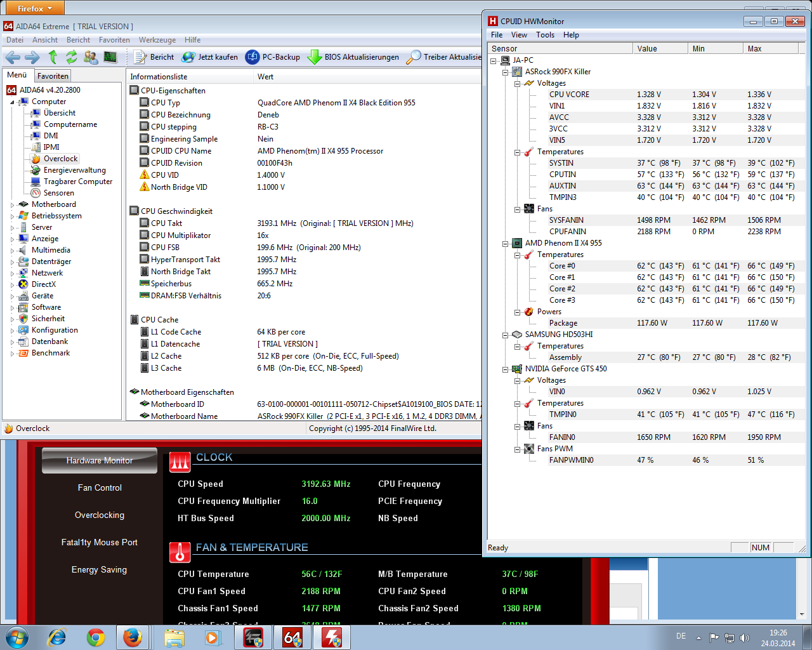Open Fatal1ty Mouse Port section

[x=100, y=543]
